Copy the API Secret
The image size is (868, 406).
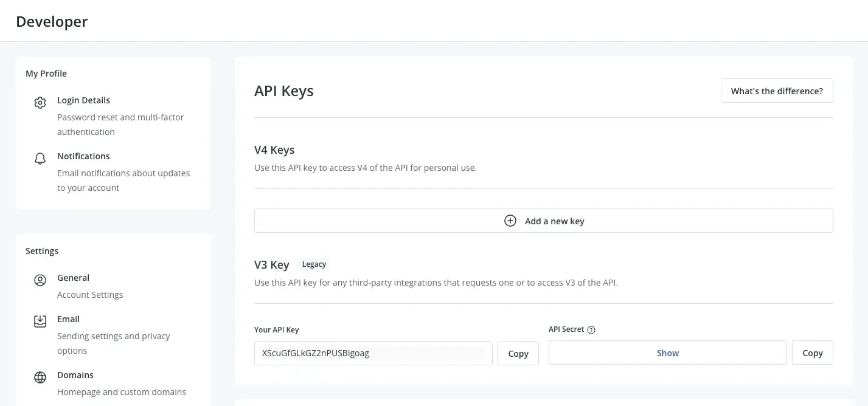coord(813,353)
